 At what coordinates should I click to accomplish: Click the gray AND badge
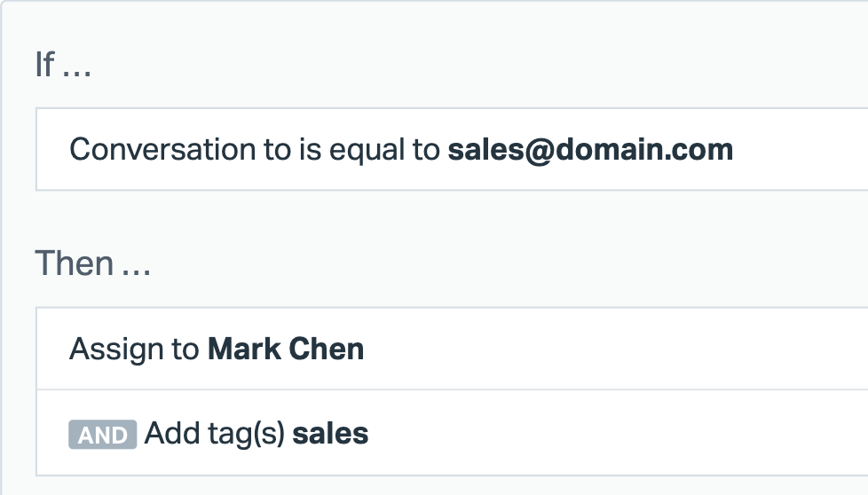pos(103,435)
